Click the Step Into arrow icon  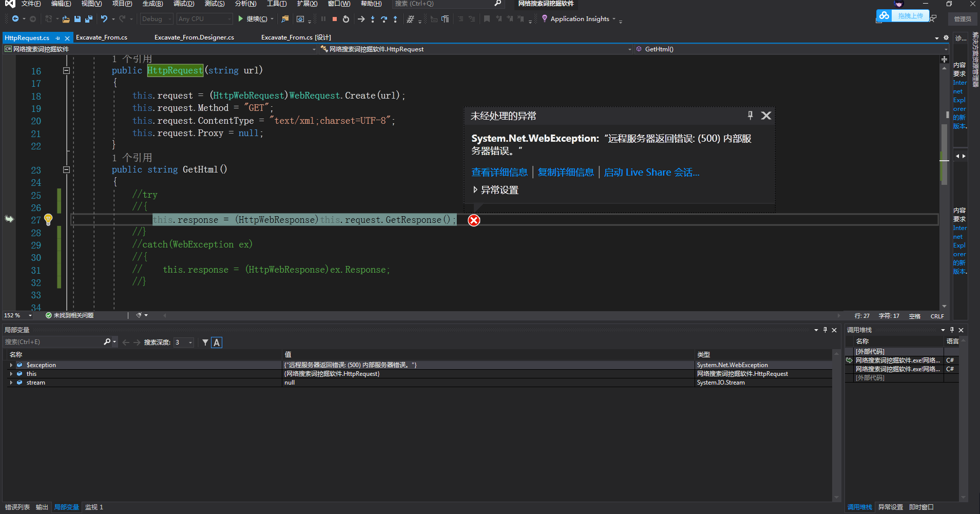(x=373, y=19)
